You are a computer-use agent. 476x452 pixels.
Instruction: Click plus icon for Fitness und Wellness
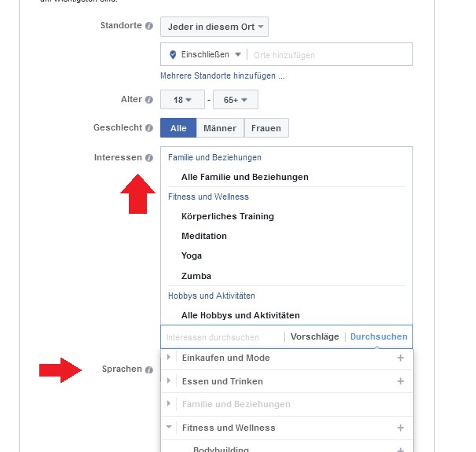tap(400, 428)
